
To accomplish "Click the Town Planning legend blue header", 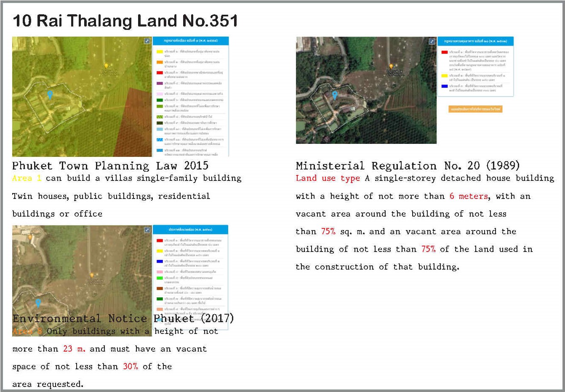I will [x=190, y=41].
